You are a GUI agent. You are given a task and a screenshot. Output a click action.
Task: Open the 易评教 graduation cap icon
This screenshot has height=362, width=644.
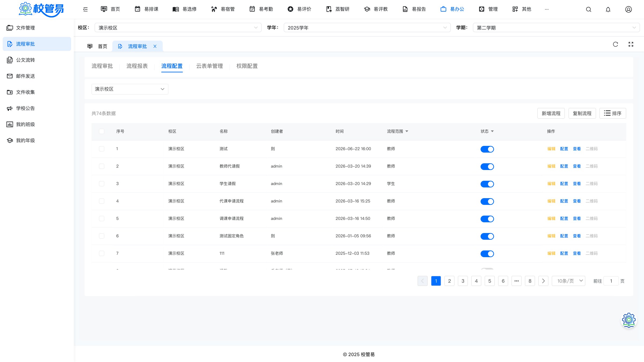pyautogui.click(x=367, y=9)
